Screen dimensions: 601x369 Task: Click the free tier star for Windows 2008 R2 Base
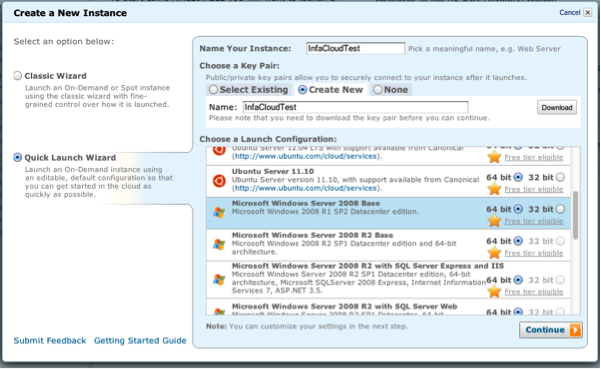[494, 253]
